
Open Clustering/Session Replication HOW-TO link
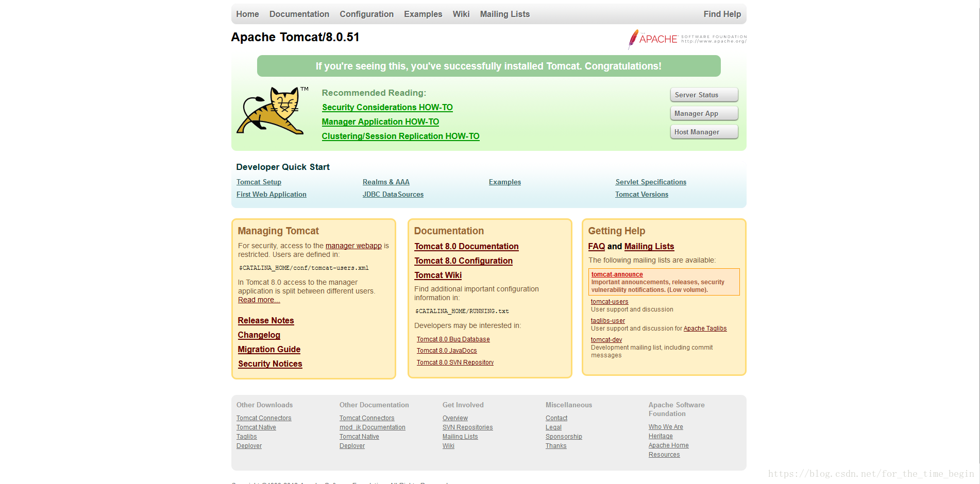(x=400, y=136)
